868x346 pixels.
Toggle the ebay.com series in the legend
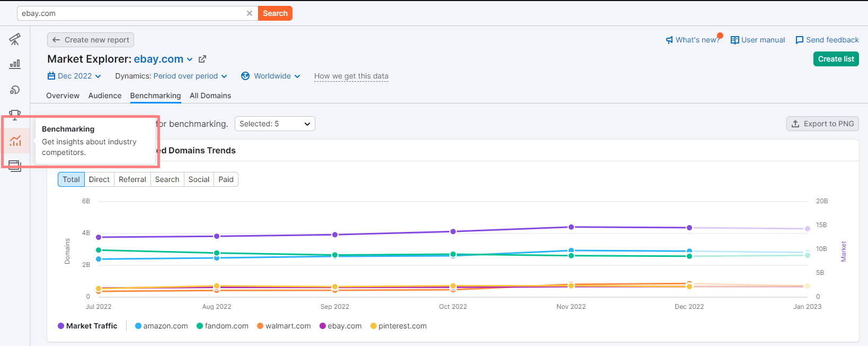coord(341,326)
